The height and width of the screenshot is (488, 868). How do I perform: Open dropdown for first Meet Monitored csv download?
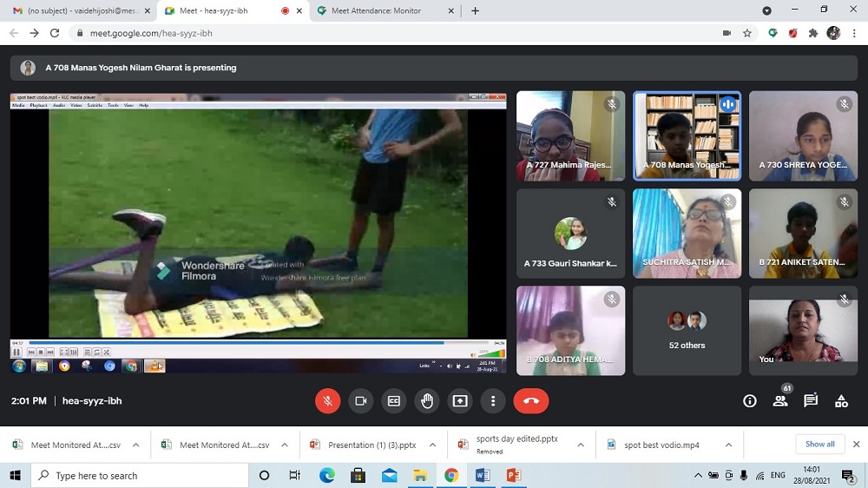pos(136,445)
